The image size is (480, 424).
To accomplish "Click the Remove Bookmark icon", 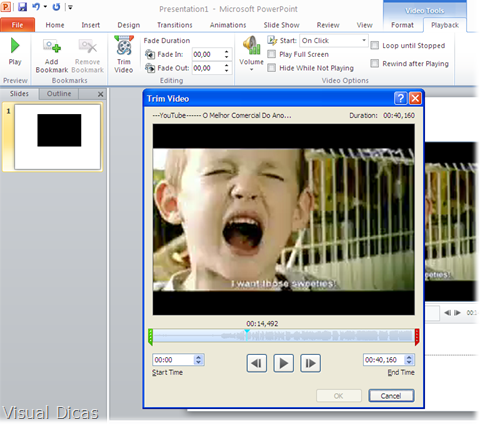I will [87, 46].
